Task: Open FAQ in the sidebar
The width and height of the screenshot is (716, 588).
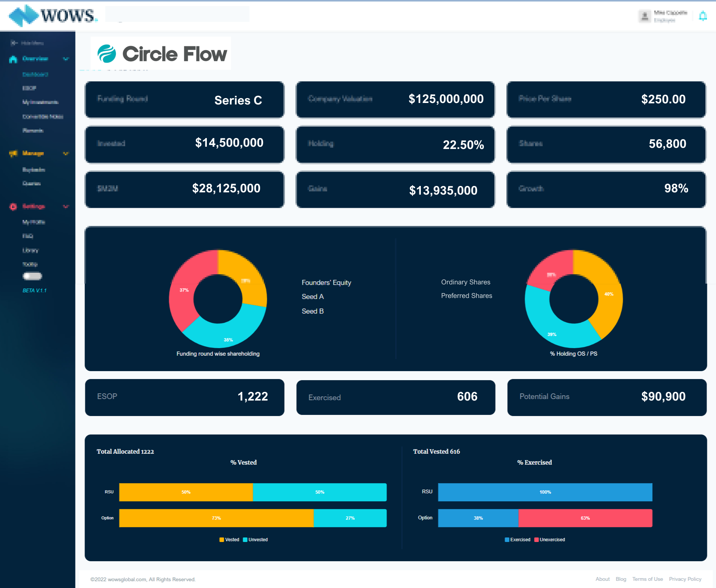Action: (x=28, y=236)
